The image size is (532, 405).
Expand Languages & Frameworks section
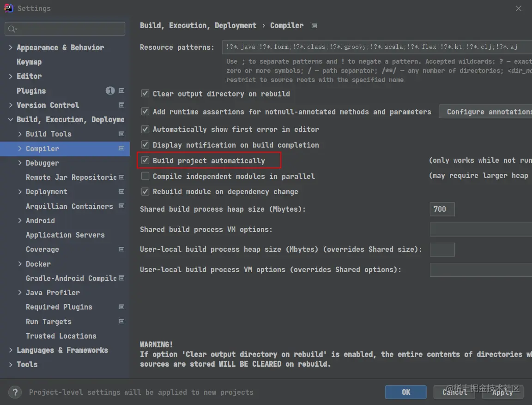pyautogui.click(x=11, y=350)
